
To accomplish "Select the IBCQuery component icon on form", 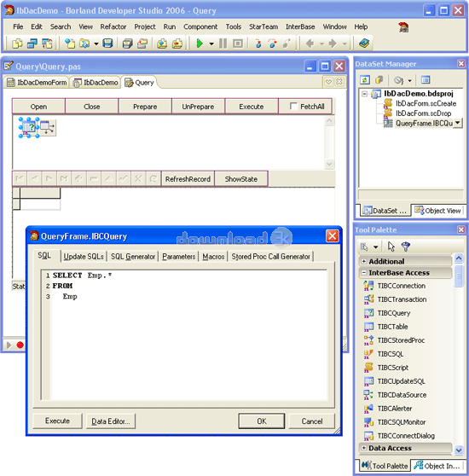I will click(29, 127).
